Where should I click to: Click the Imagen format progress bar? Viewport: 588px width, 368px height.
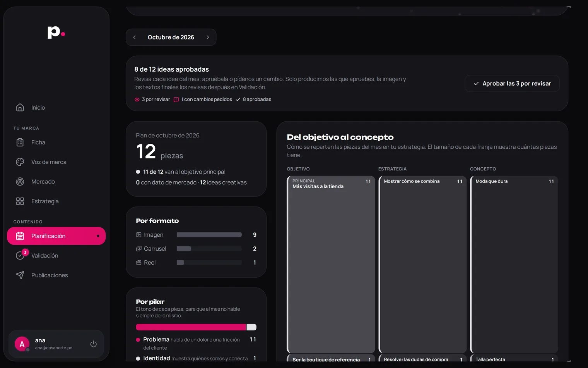coord(209,235)
